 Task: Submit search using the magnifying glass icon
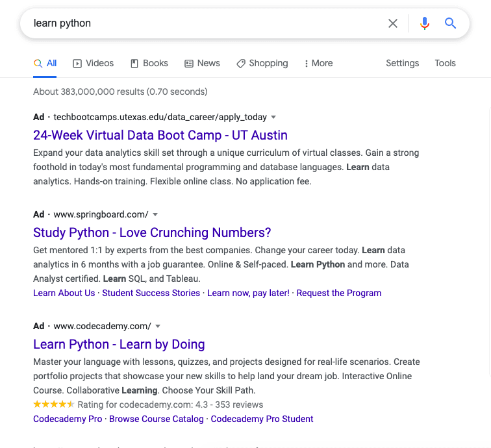450,23
